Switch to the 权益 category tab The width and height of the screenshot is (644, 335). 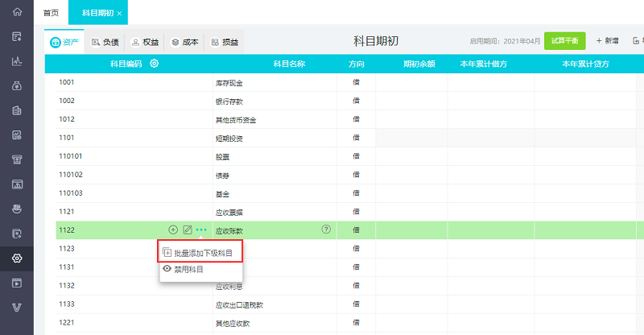(145, 42)
